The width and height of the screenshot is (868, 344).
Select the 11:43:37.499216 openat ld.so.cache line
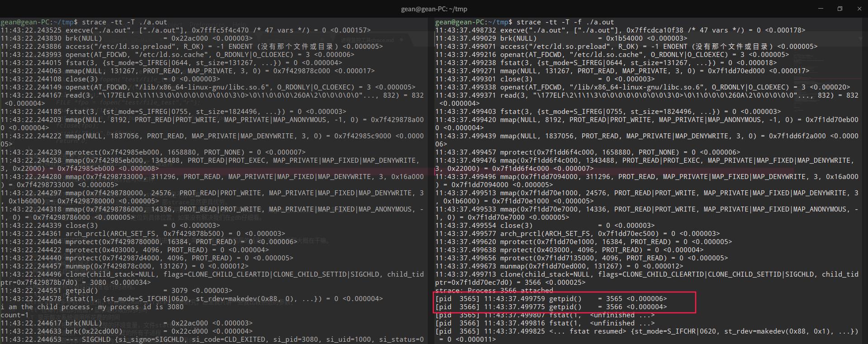pyautogui.click(x=612, y=54)
